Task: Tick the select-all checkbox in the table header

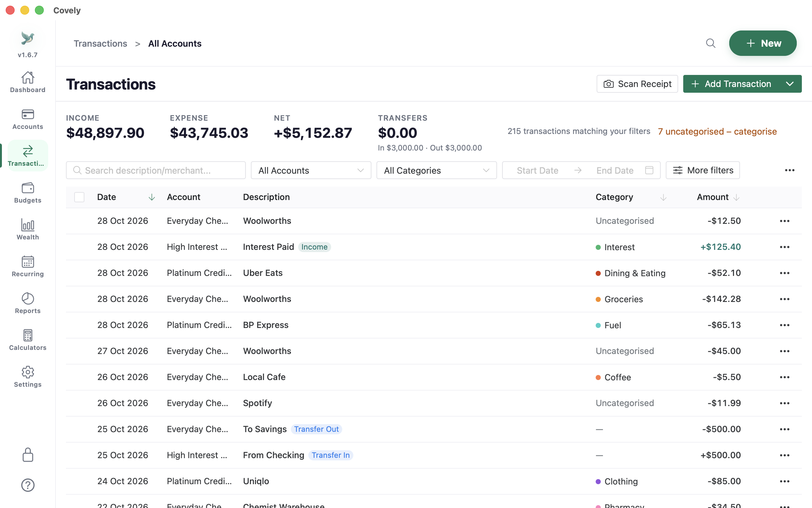Action: [x=79, y=197]
